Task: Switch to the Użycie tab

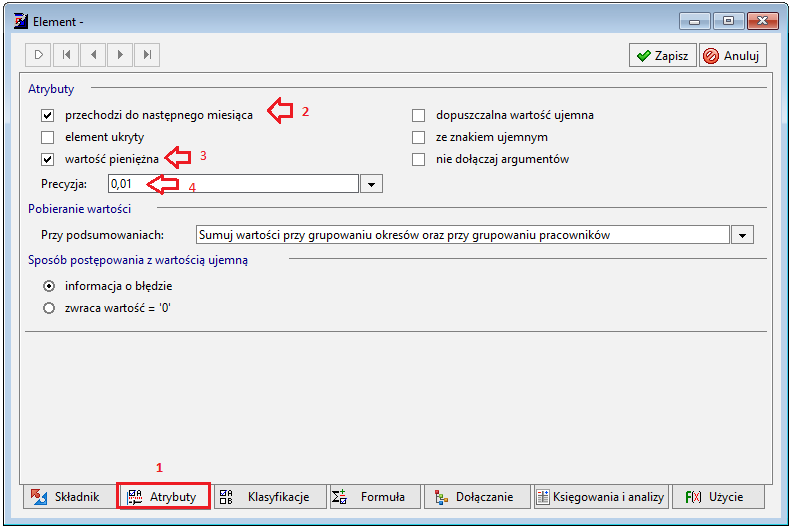Action: coord(718,497)
